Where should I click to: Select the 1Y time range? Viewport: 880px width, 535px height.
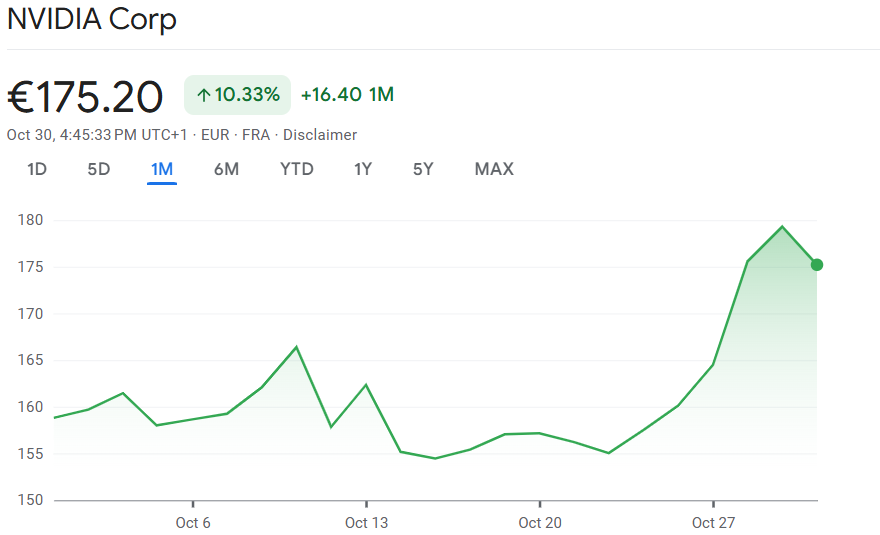click(363, 169)
